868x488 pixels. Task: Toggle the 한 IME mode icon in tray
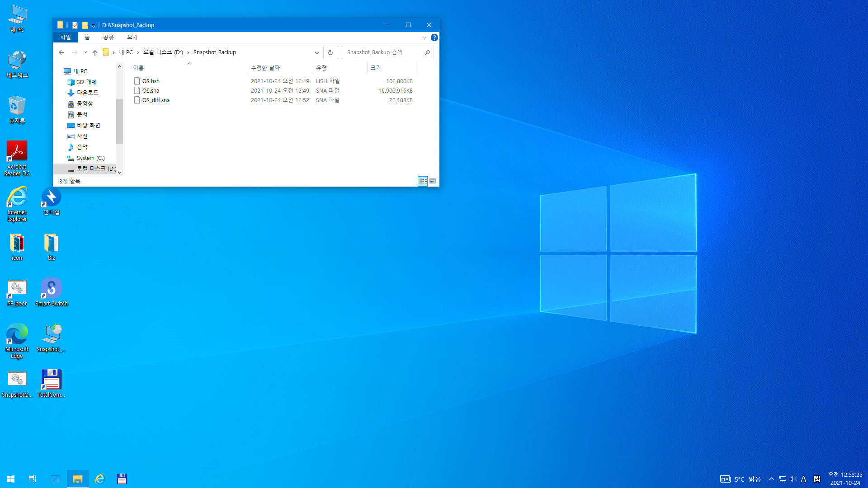point(817,479)
